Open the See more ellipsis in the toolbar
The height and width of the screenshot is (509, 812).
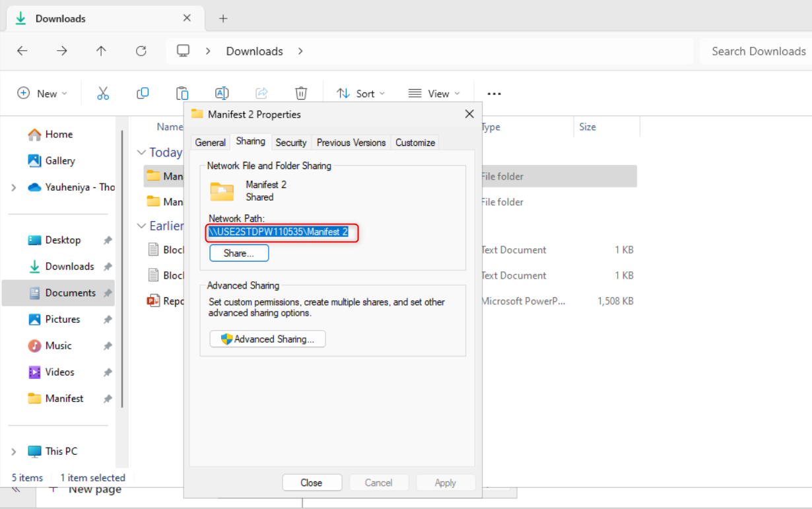[493, 93]
